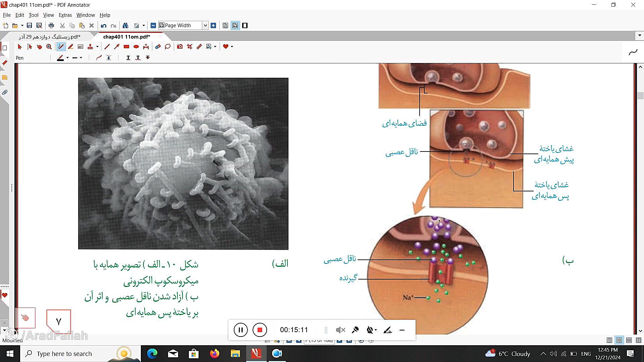Switch to the first PDF document tab
The width and height of the screenshot is (644, 362).
[x=50, y=37]
